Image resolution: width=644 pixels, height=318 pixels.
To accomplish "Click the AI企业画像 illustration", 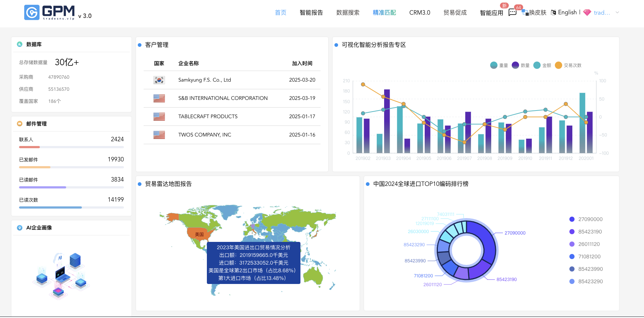I will click(61, 276).
